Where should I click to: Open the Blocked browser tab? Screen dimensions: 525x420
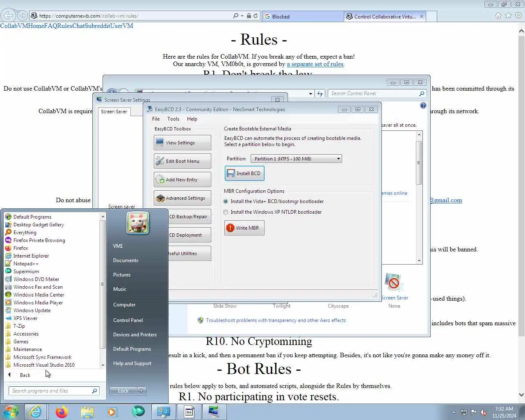pyautogui.click(x=303, y=16)
